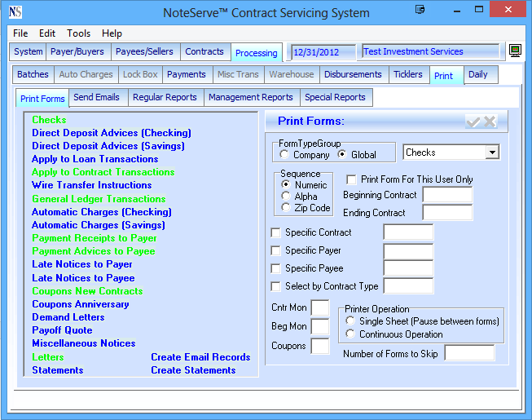Image resolution: width=532 pixels, height=420 pixels.
Task: Enable Print Form For This User Only
Action: coord(351,179)
